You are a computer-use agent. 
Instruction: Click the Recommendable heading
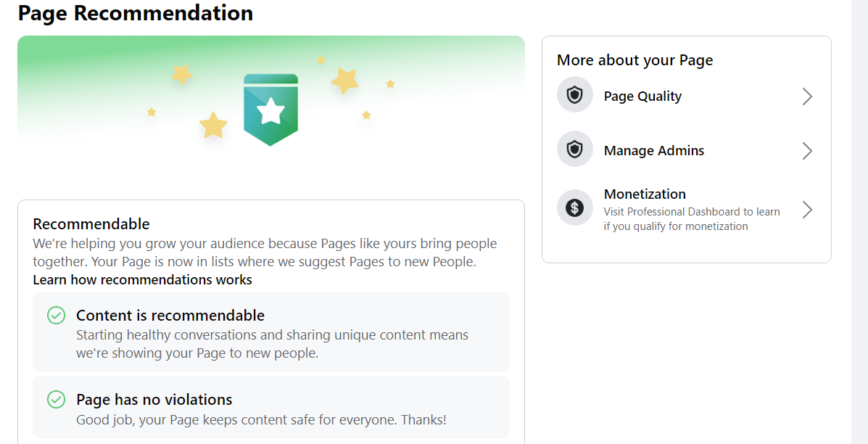[91, 224]
